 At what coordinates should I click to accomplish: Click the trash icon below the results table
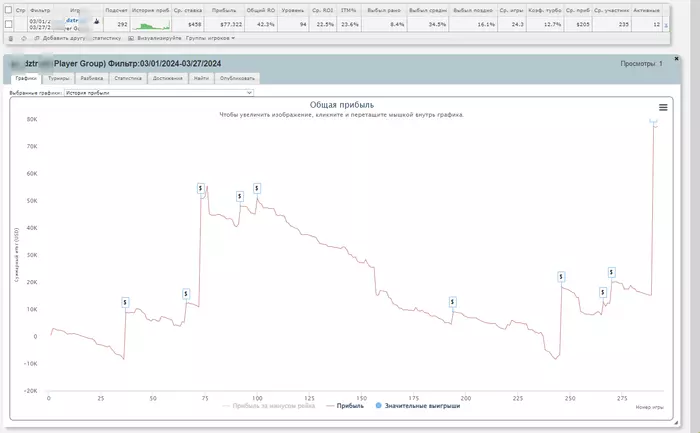pyautogui.click(x=11, y=38)
